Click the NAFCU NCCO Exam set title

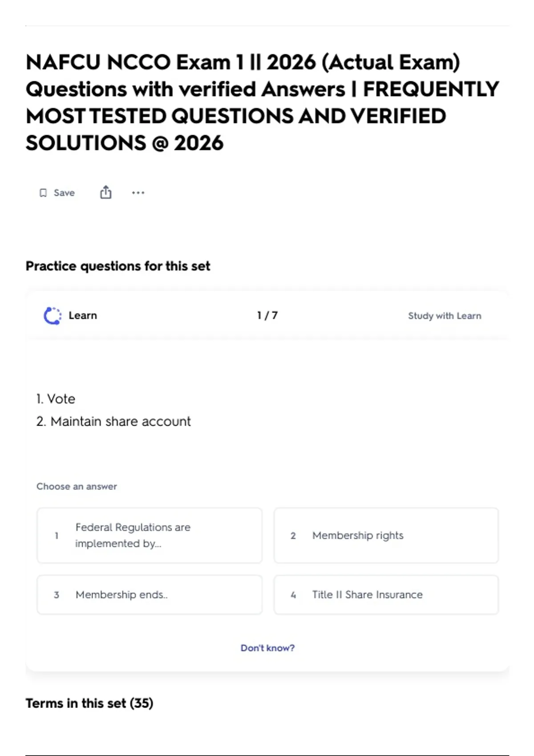[x=263, y=102]
